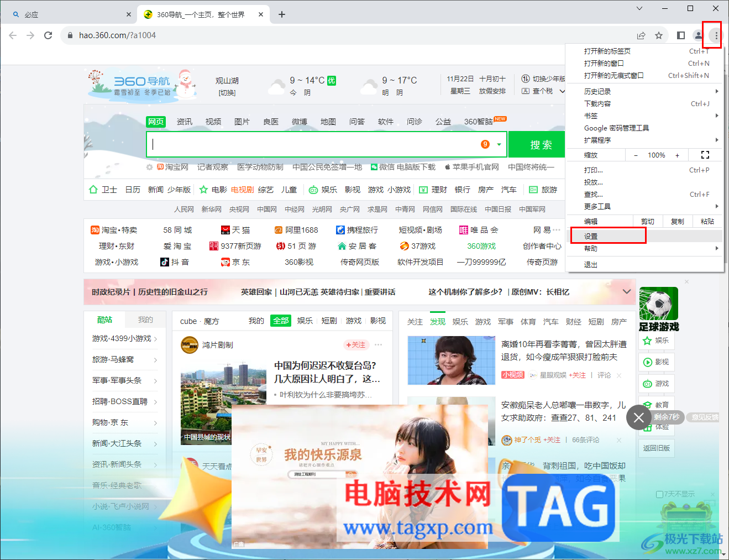
Task: Reload the current page
Action: click(48, 35)
